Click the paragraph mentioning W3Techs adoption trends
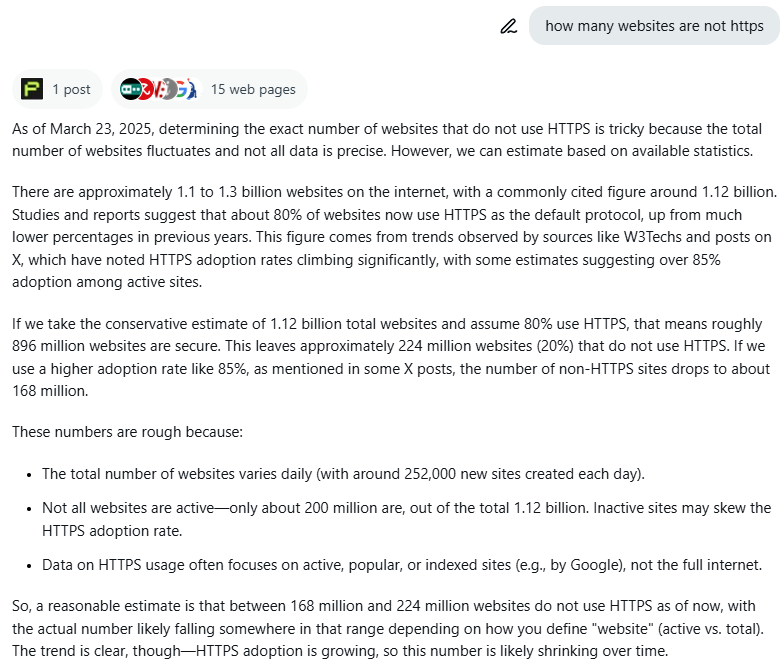This screenshot has width=784, height=662. [394, 237]
